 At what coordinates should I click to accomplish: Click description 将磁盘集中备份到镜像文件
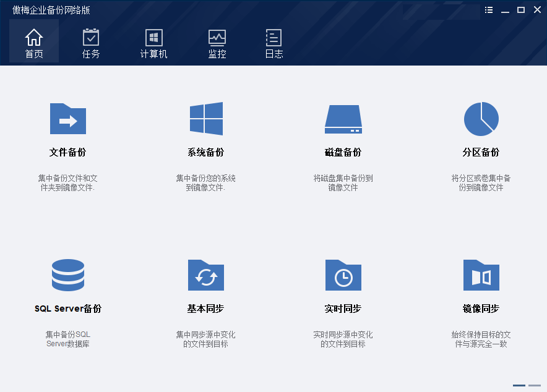(x=343, y=183)
